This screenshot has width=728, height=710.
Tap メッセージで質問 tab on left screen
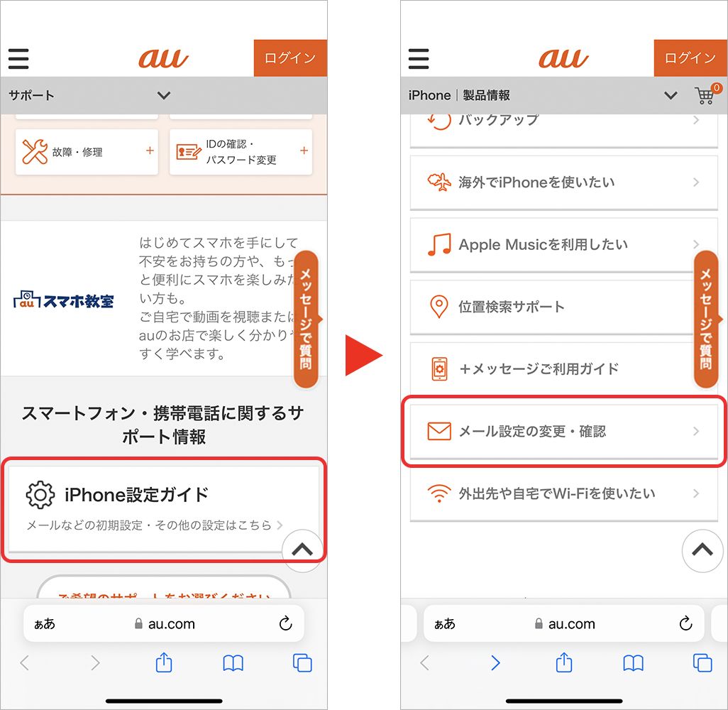click(x=306, y=319)
